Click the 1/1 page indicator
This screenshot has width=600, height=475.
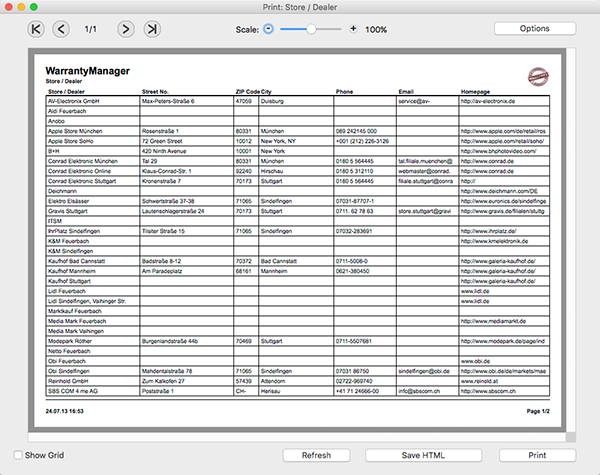point(91,29)
